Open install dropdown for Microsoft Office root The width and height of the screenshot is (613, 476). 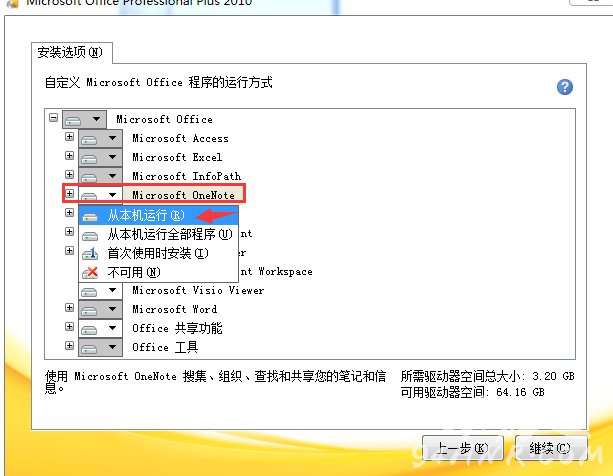84,119
